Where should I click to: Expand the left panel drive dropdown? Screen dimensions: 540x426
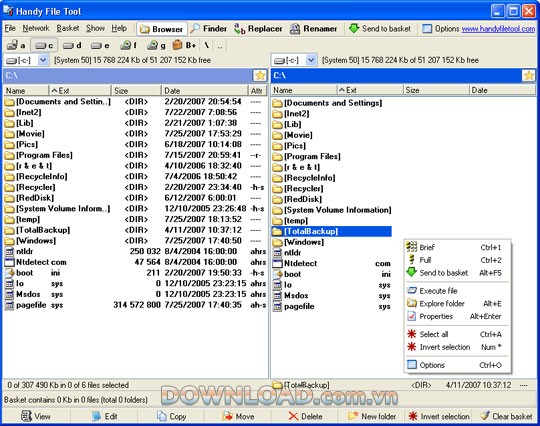point(43,60)
